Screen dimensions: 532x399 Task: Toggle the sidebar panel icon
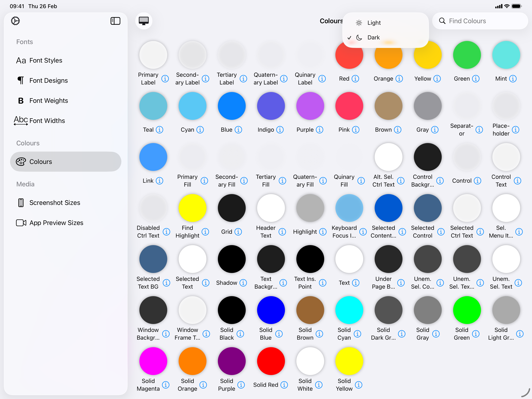(x=115, y=21)
